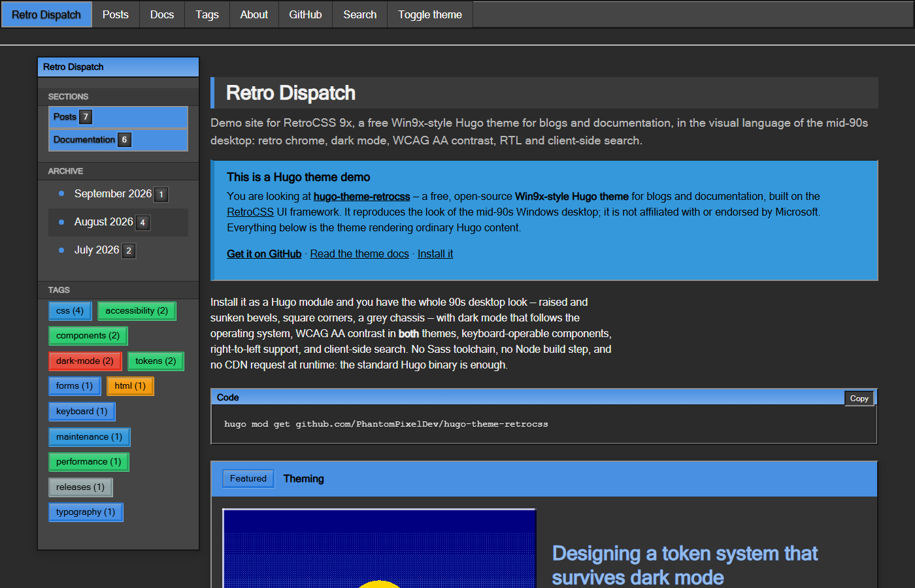The width and height of the screenshot is (915, 588).
Task: Filter by the css (4) tag
Action: click(x=70, y=311)
